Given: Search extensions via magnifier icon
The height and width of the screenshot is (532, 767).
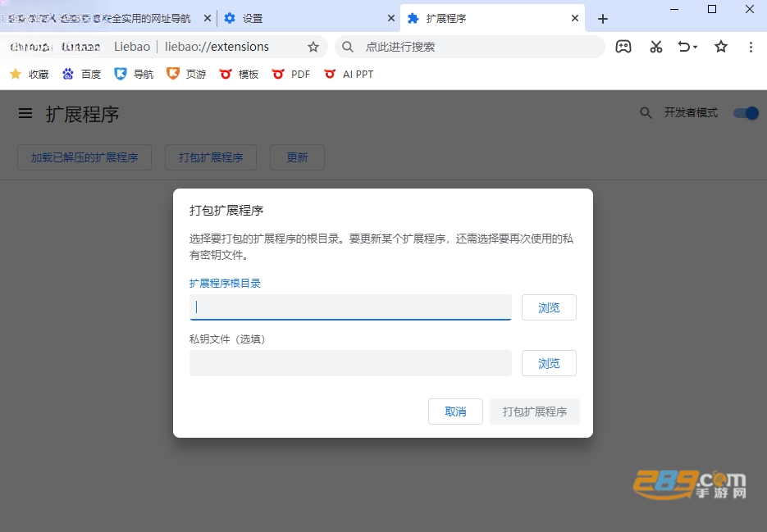Looking at the screenshot, I should (x=646, y=113).
